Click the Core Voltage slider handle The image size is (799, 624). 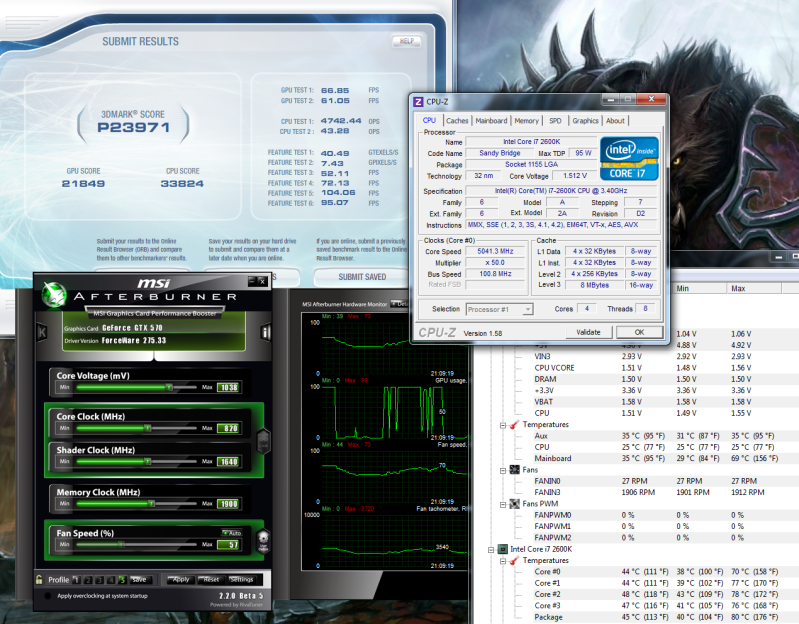click(x=169, y=387)
